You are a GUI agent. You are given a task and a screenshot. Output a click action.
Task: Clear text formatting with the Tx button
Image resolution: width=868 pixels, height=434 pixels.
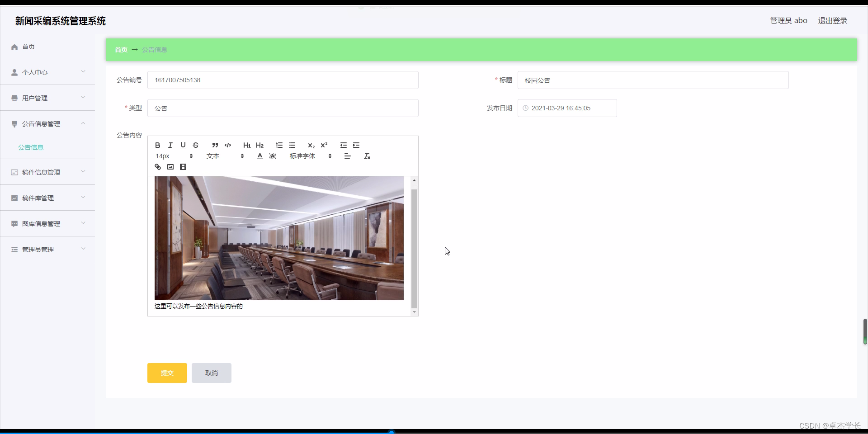click(x=367, y=156)
